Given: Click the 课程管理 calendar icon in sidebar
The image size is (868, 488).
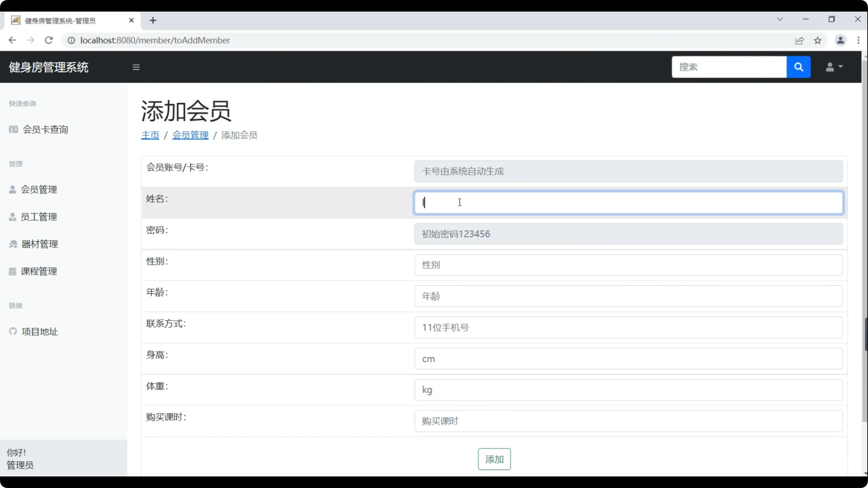Looking at the screenshot, I should point(13,271).
